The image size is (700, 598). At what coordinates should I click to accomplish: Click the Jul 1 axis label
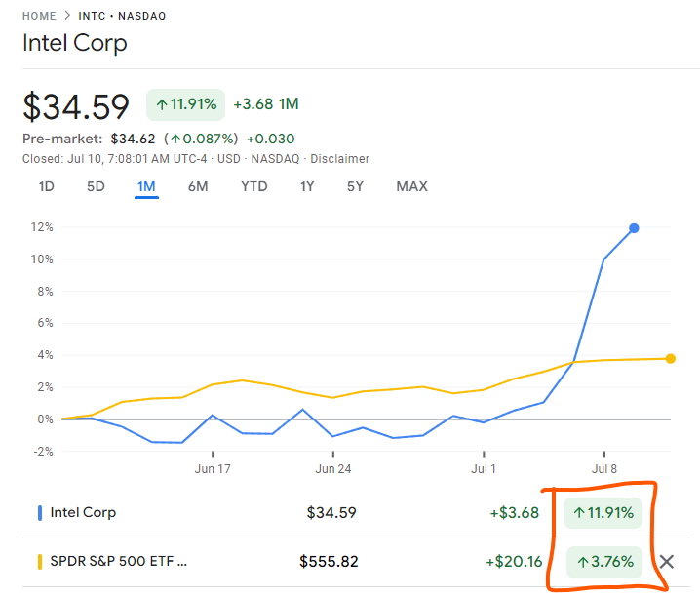pyautogui.click(x=484, y=469)
